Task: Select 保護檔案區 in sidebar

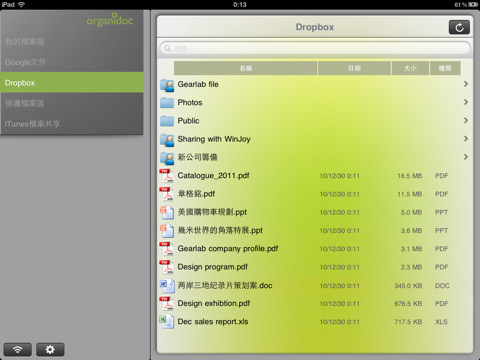Action: coord(72,103)
